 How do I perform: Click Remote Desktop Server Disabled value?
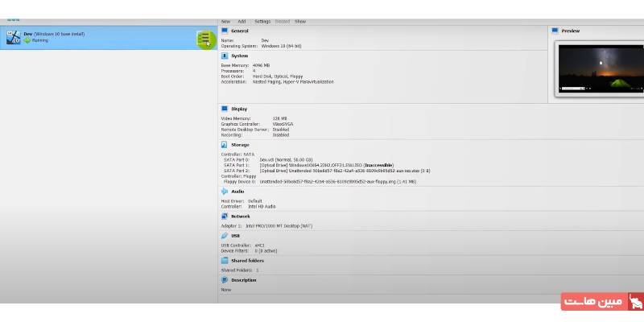tap(281, 130)
